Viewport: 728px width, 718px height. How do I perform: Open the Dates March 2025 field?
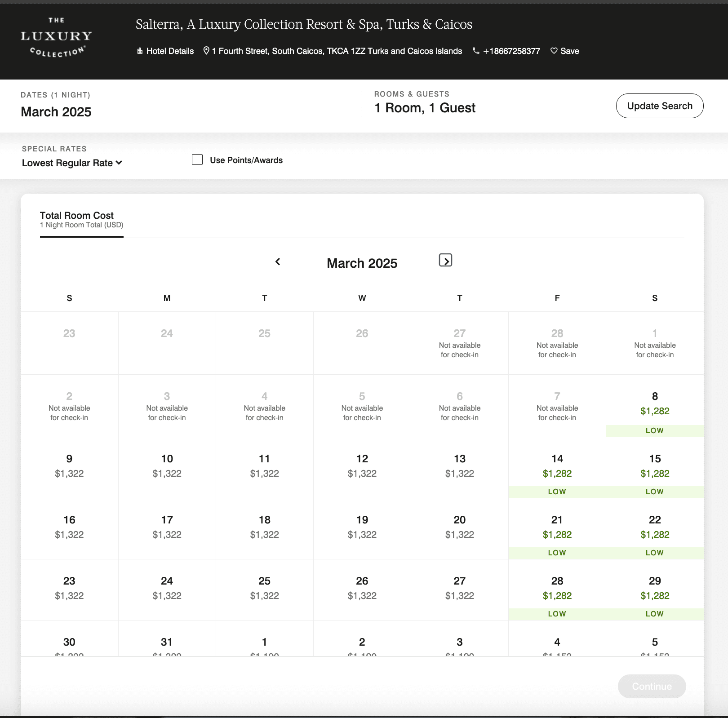pos(56,106)
